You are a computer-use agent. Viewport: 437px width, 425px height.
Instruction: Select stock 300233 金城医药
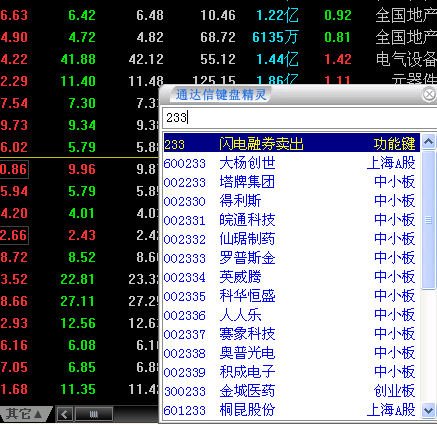(292, 391)
